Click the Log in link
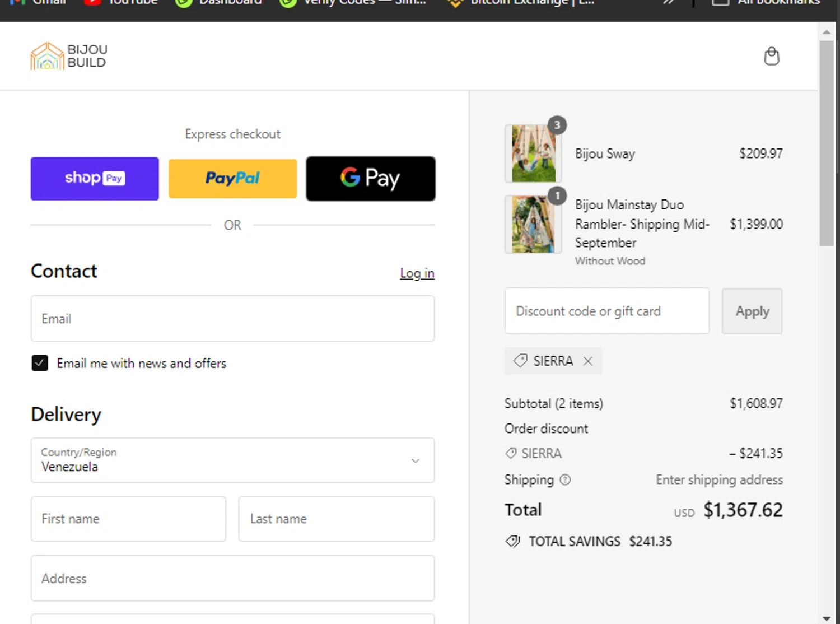 coord(417,273)
